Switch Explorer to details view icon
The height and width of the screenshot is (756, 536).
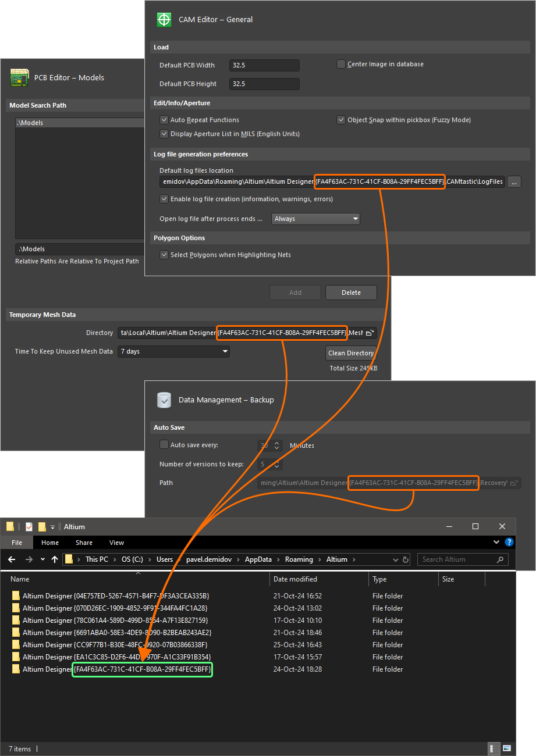tap(494, 748)
